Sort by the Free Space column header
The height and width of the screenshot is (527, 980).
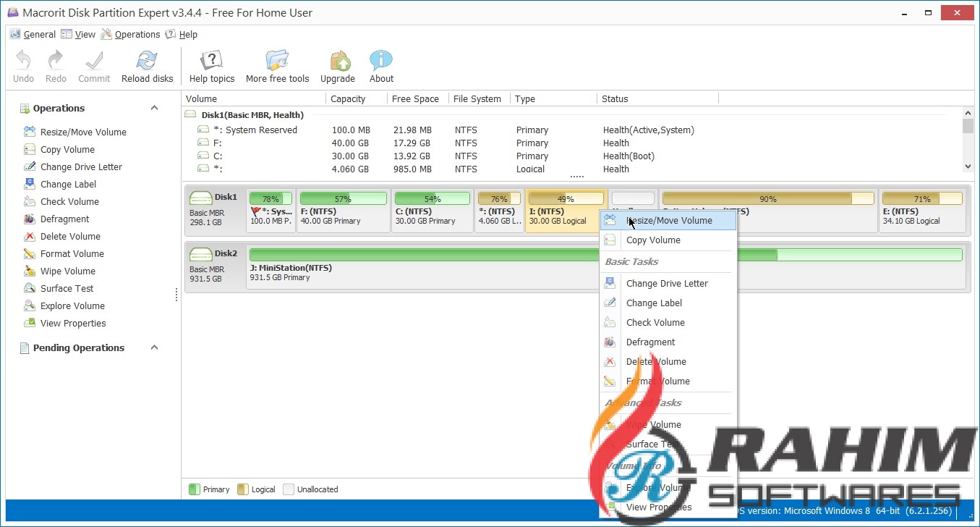coord(417,98)
